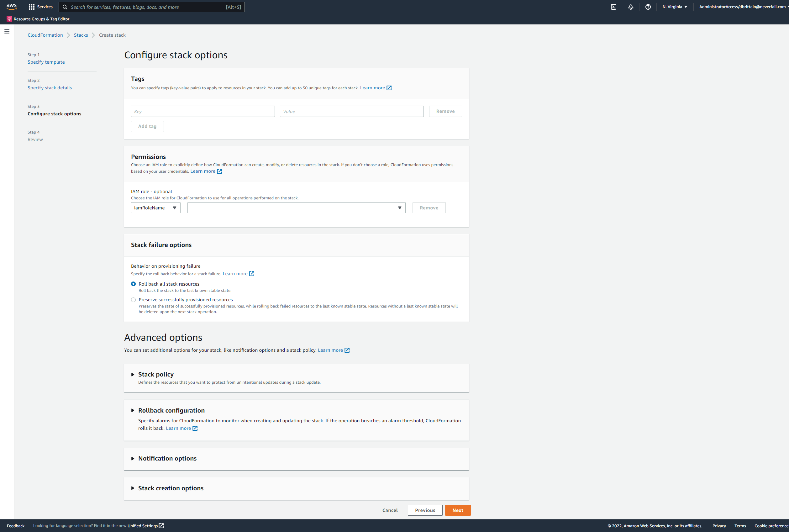Click the tag Key input field
Screen dimensions: 789x532
coord(203,111)
